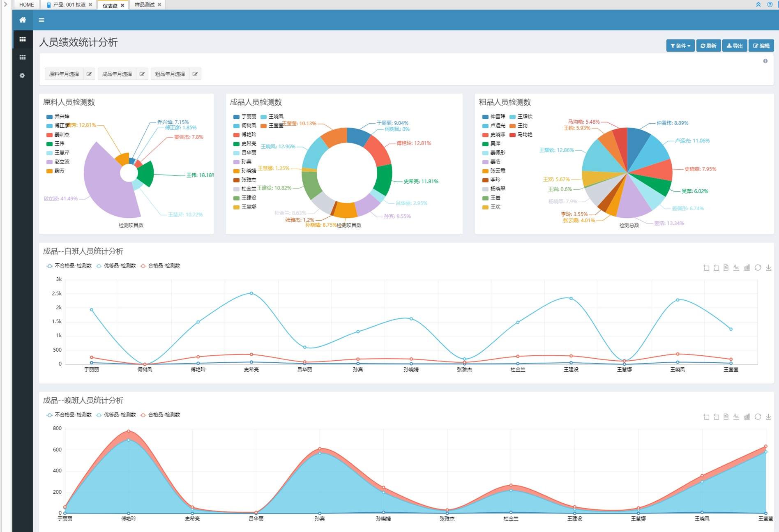The width and height of the screenshot is (779, 532).
Task: Restore the 晚班 chart with refresh icon
Action: pos(758,417)
